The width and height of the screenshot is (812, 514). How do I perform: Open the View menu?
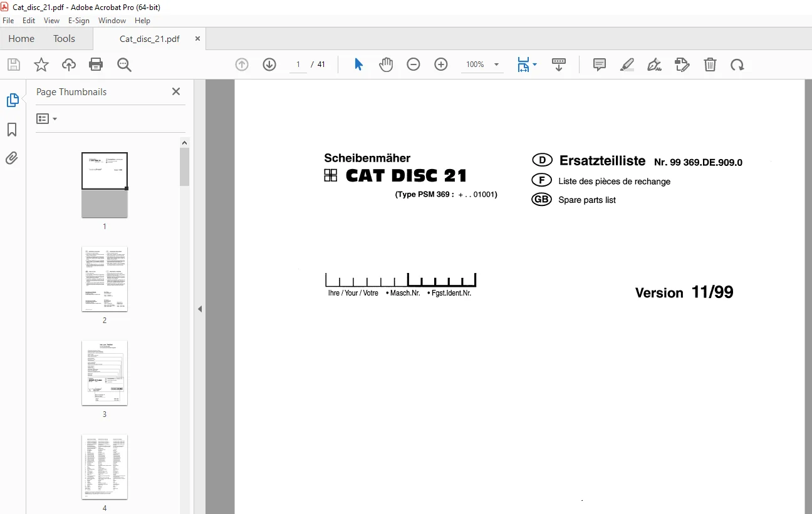[x=52, y=21]
